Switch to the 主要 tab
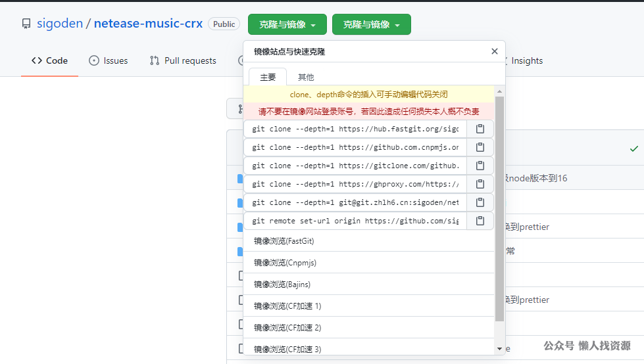 click(268, 77)
